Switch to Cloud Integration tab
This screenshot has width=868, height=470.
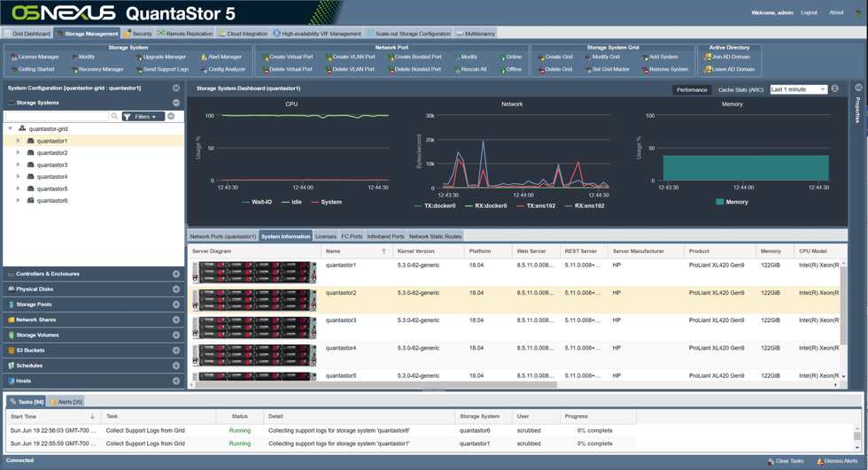pyautogui.click(x=243, y=34)
